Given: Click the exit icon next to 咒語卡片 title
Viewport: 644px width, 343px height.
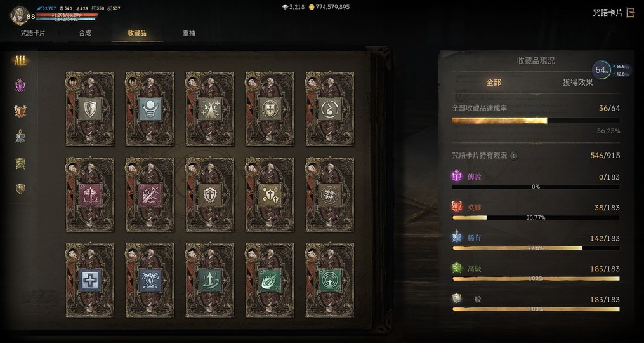Looking at the screenshot, I should pyautogui.click(x=631, y=13).
